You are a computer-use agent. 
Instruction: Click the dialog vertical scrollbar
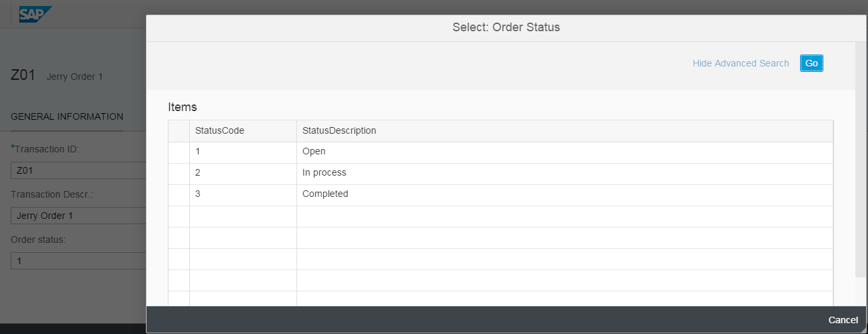[861, 160]
